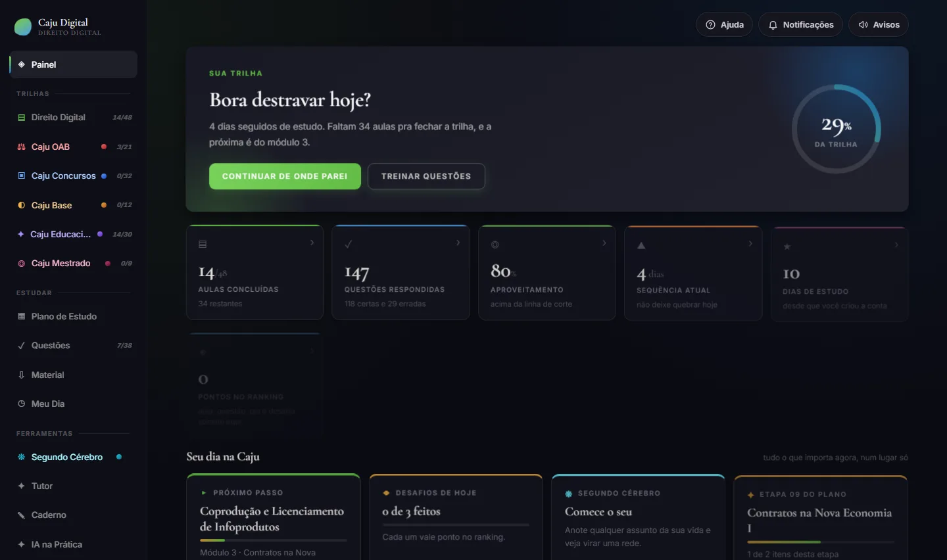Open the Segundo Cérebro card 'Comece o seu'
947x560 pixels.
(638, 517)
